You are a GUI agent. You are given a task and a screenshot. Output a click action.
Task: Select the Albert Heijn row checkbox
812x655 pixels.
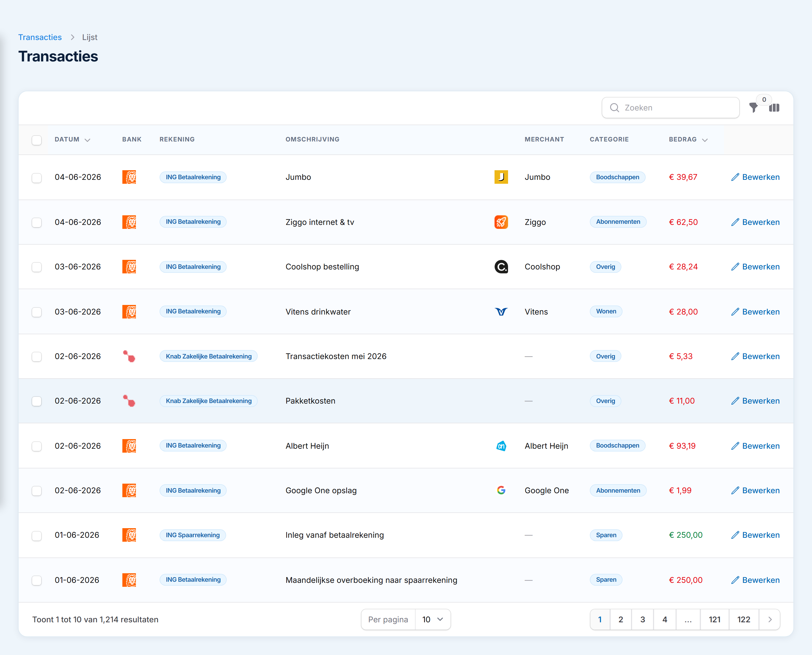(x=37, y=447)
